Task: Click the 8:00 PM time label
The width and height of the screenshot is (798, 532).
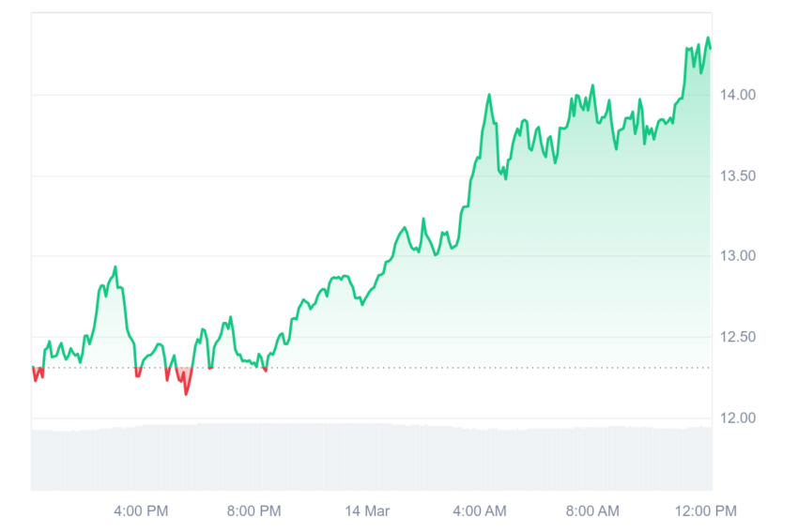Action: (254, 511)
